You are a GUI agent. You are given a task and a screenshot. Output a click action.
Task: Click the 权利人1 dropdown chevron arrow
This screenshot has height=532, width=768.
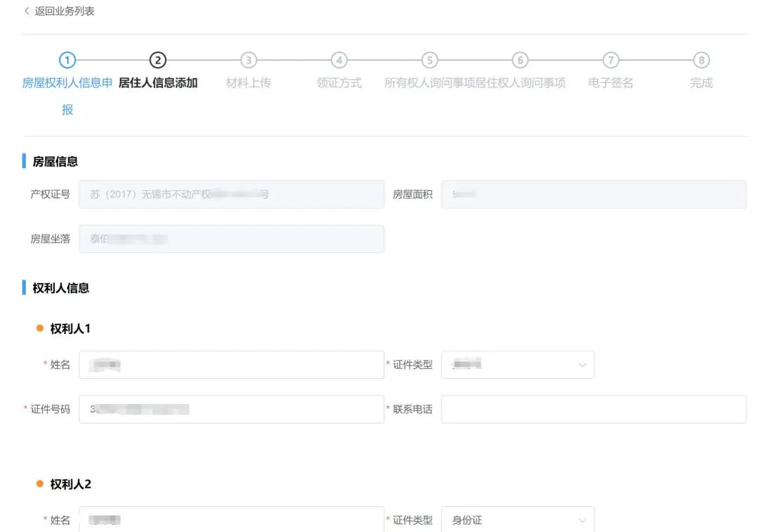(x=581, y=365)
